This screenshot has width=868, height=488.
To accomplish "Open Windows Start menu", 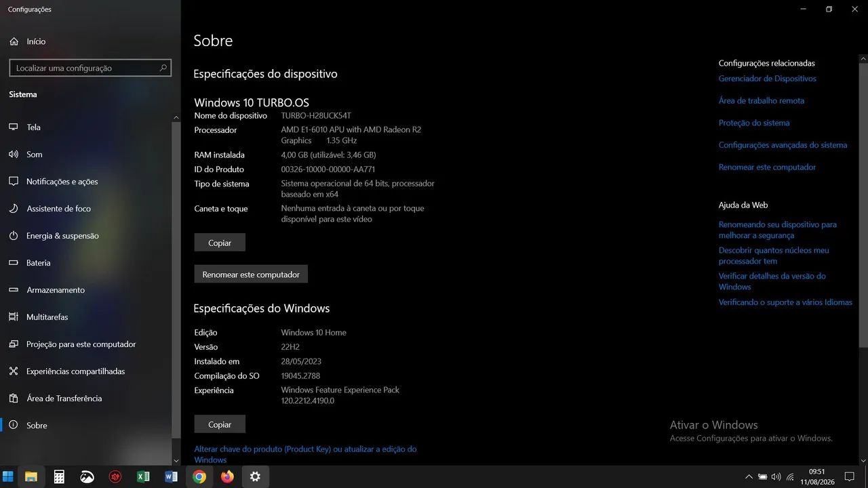I will click(8, 476).
